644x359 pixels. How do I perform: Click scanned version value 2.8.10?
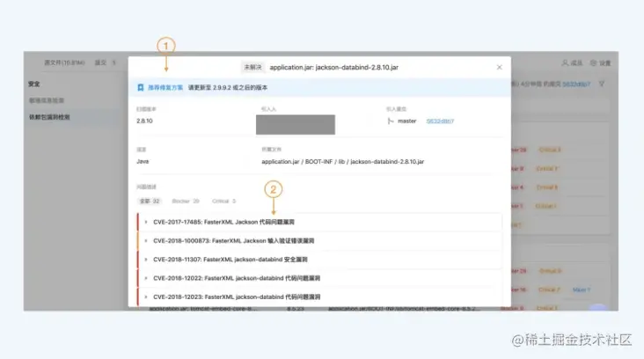144,121
